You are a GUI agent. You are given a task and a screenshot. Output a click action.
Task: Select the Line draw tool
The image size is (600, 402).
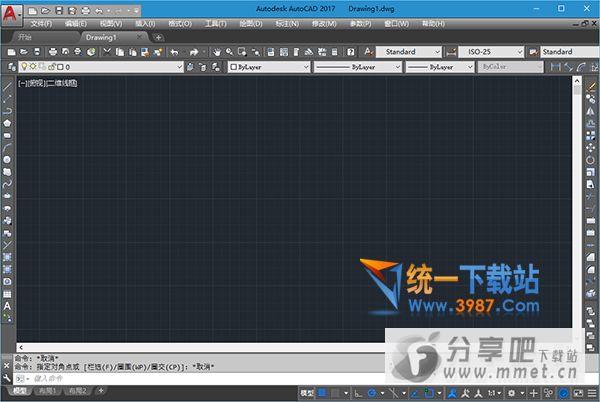pos(7,87)
